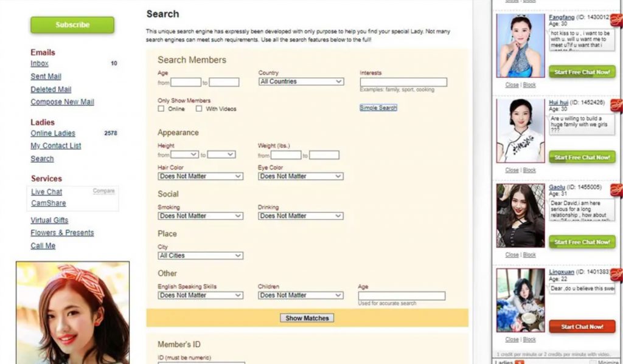Check the With Videos option
This screenshot has height=364, width=623.
[x=199, y=109]
